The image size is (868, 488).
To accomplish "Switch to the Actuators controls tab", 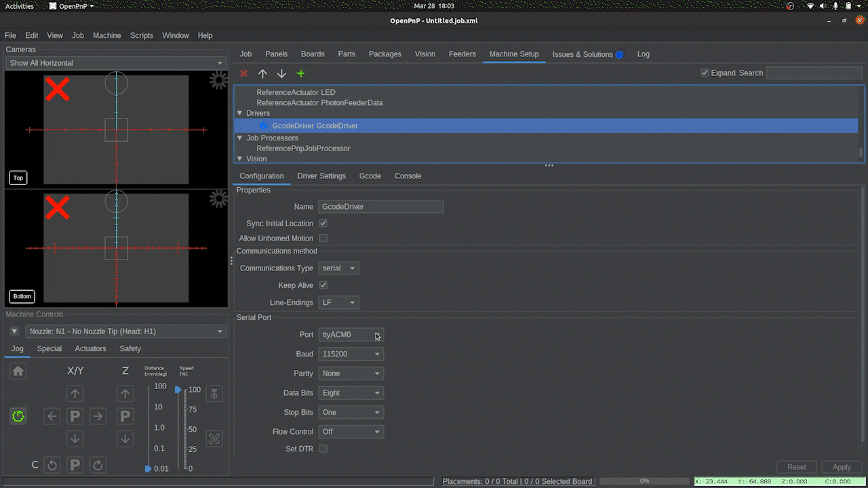I will click(x=91, y=349).
